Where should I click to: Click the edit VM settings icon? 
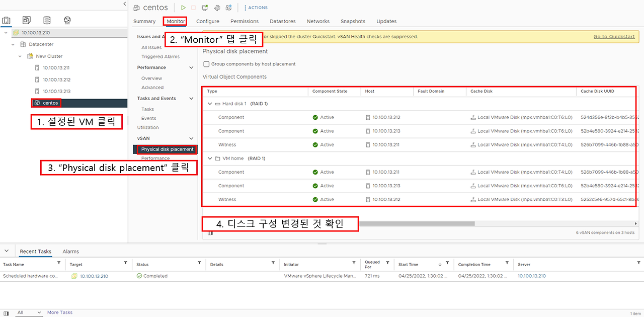pos(217,8)
